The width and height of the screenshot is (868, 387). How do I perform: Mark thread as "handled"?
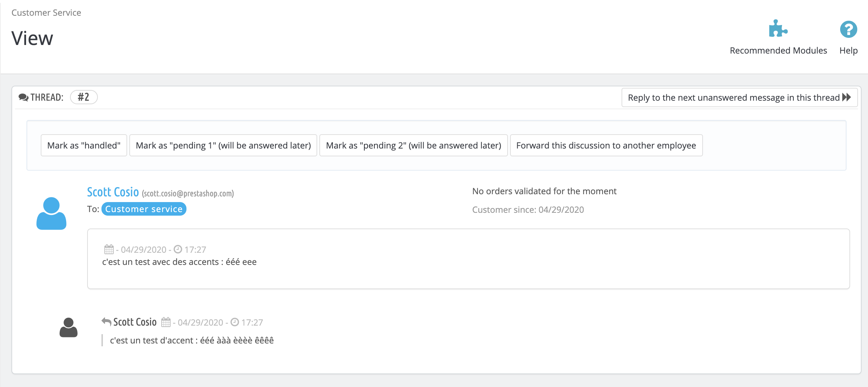point(84,145)
